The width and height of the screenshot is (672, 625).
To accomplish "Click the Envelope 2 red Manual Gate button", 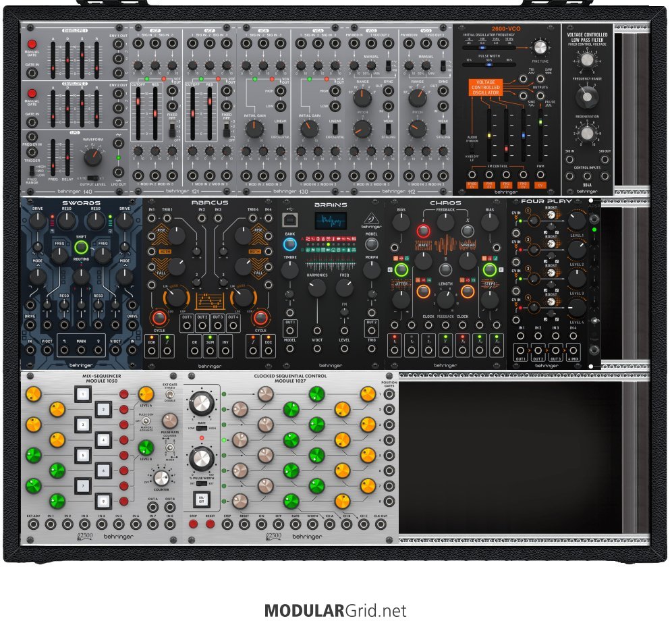I will [32, 93].
